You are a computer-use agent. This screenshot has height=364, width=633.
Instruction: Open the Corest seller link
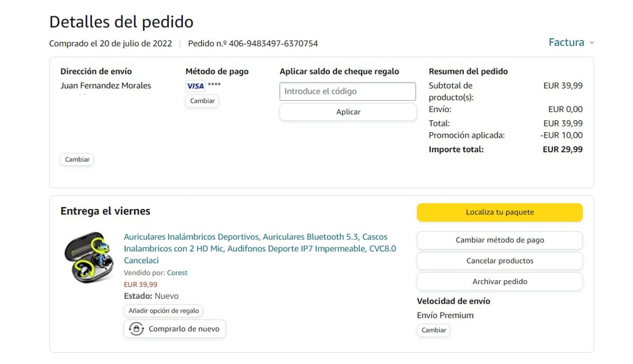(177, 273)
